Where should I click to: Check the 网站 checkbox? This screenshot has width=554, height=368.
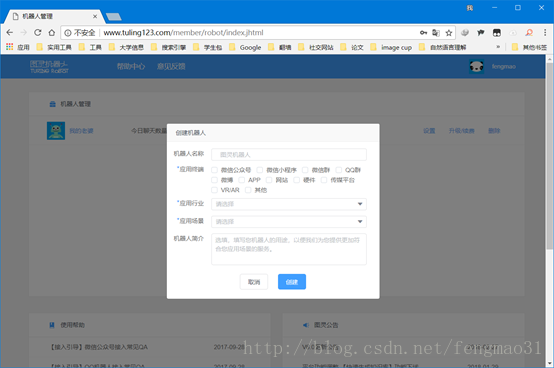(269, 180)
